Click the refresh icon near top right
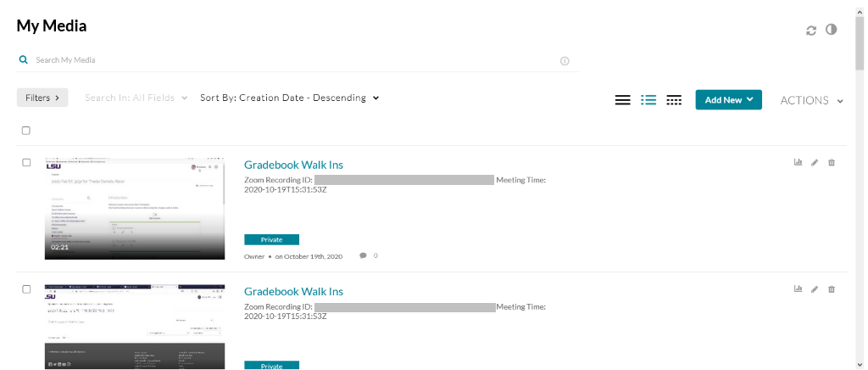 point(811,31)
